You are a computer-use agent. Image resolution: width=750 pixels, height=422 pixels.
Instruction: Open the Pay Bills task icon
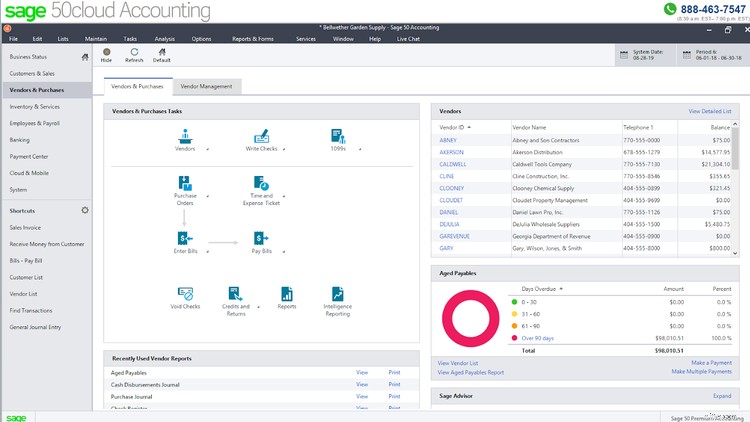(261, 238)
